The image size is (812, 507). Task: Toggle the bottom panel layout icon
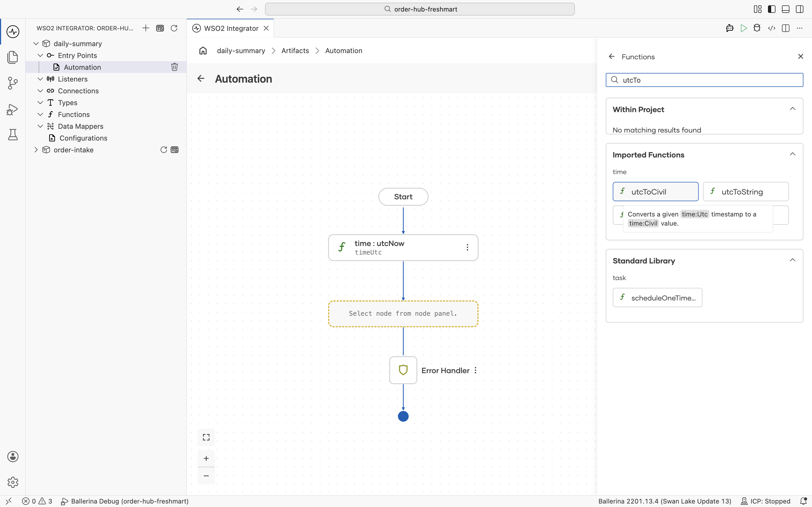(x=785, y=9)
